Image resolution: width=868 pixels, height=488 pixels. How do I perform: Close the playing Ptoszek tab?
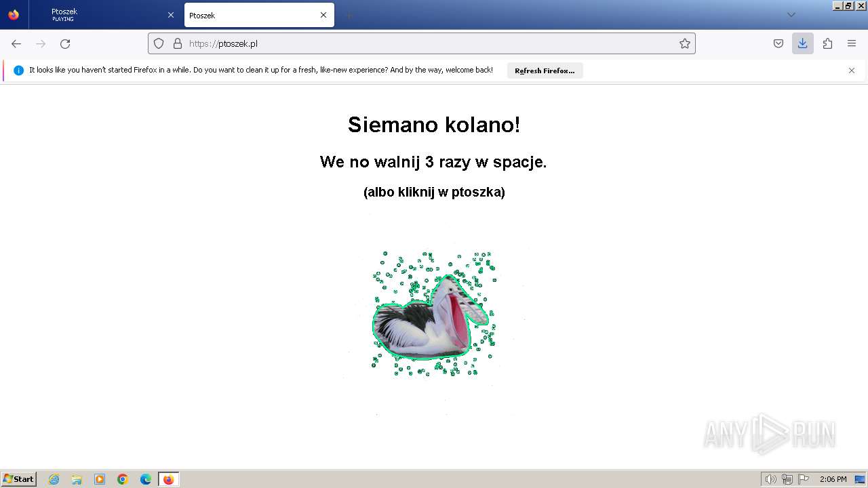click(171, 15)
